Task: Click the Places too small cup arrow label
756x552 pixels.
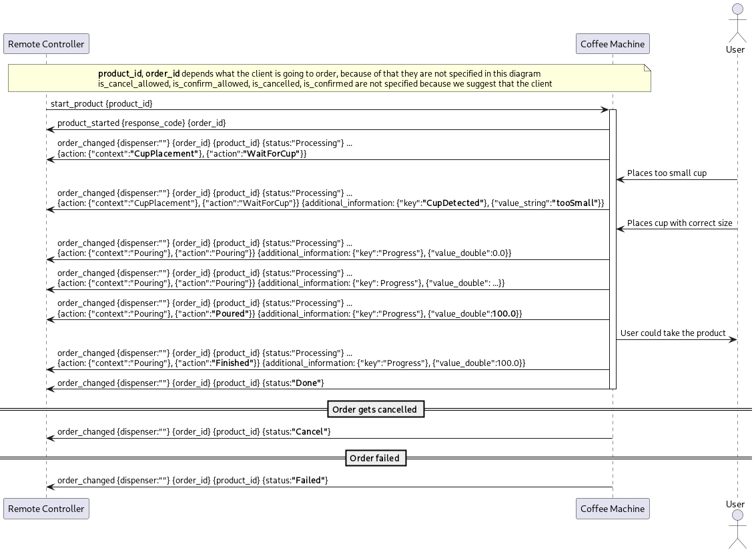Action: point(667,173)
